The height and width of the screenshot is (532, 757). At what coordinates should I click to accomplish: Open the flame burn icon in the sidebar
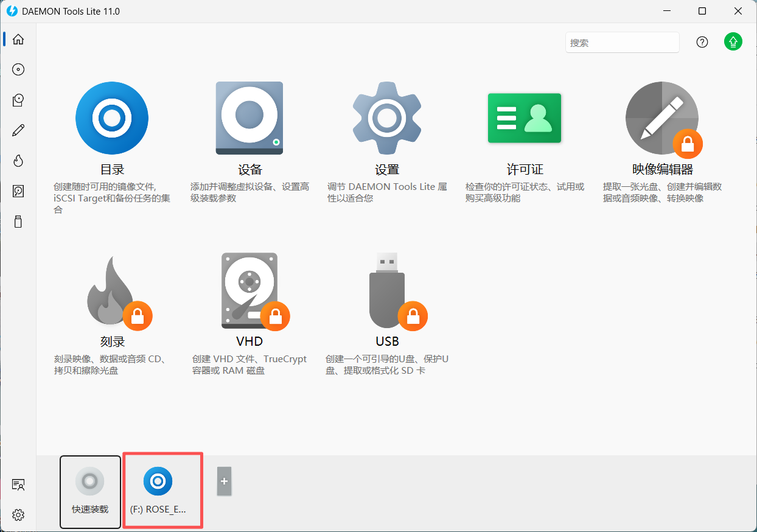(18, 160)
